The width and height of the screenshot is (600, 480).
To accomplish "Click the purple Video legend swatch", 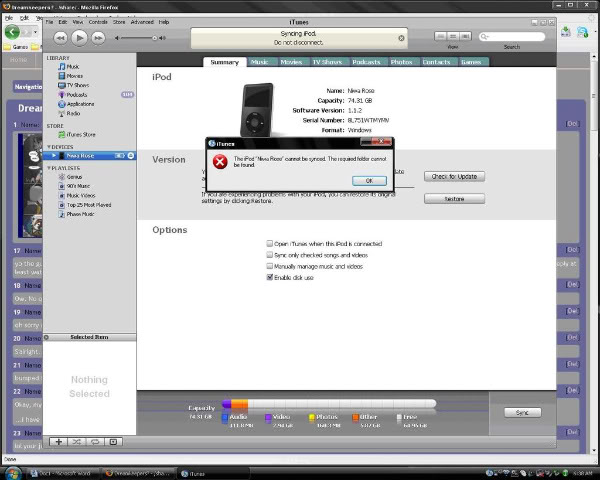I will tap(268, 418).
